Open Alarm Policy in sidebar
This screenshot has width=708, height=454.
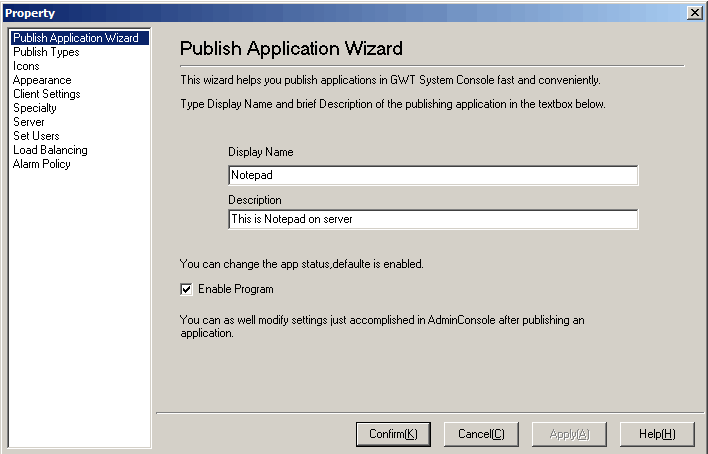(42, 164)
